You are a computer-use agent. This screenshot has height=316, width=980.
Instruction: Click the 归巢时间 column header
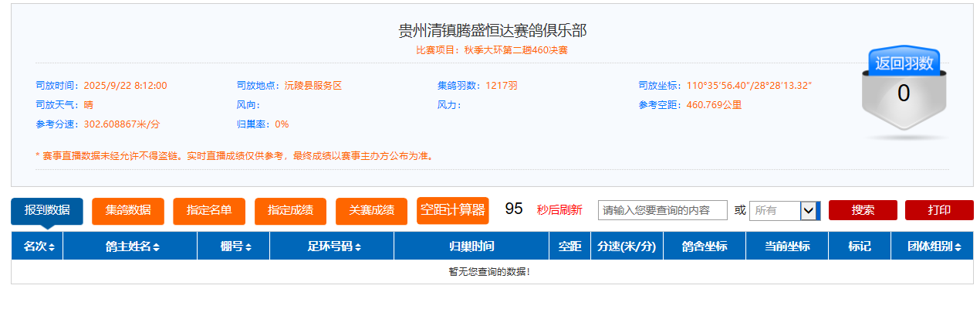tap(471, 246)
